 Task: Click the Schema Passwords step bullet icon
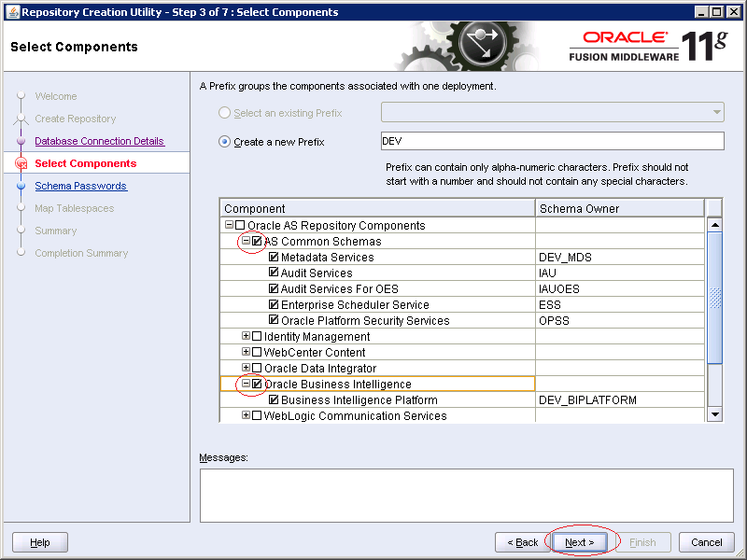(21, 186)
